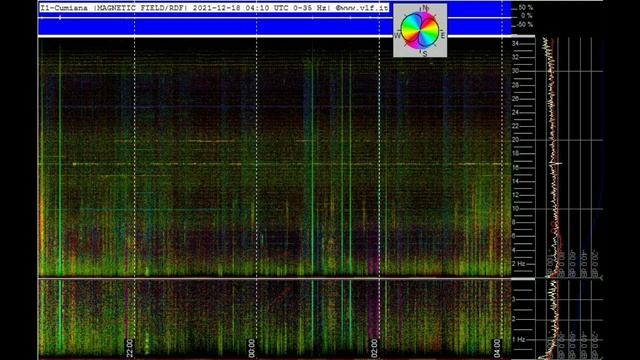The image size is (640, 360).
Task: Click the '0 %' scale label
Action: 527,16
